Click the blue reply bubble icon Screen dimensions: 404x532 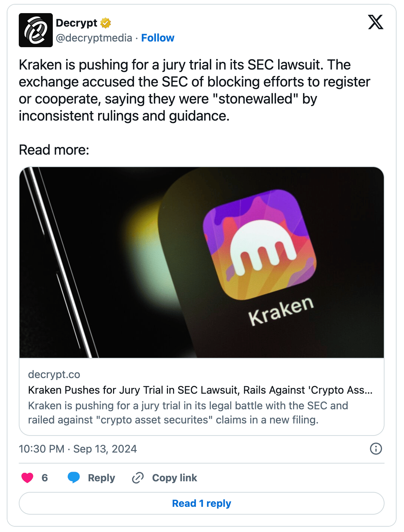74,478
